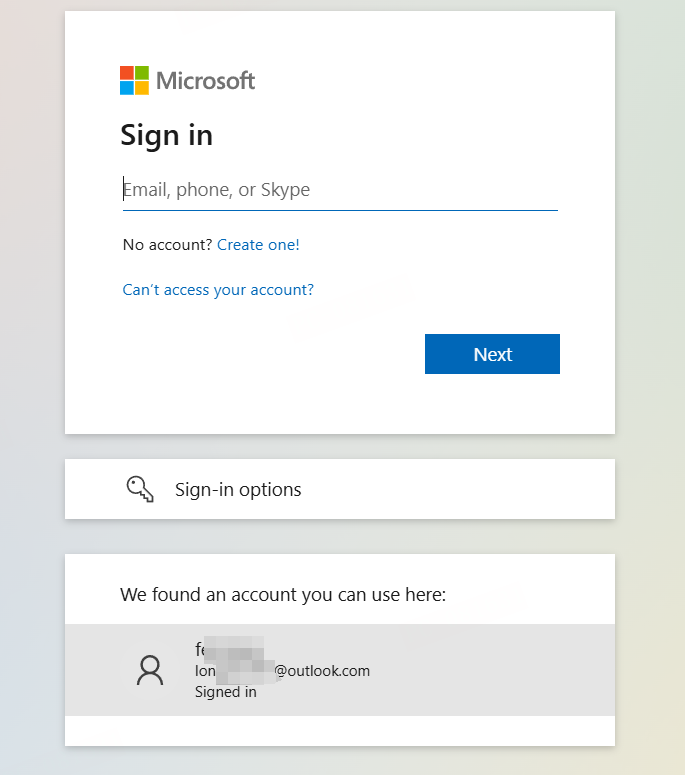
Task: Click the user avatar icon in account row
Action: [150, 670]
